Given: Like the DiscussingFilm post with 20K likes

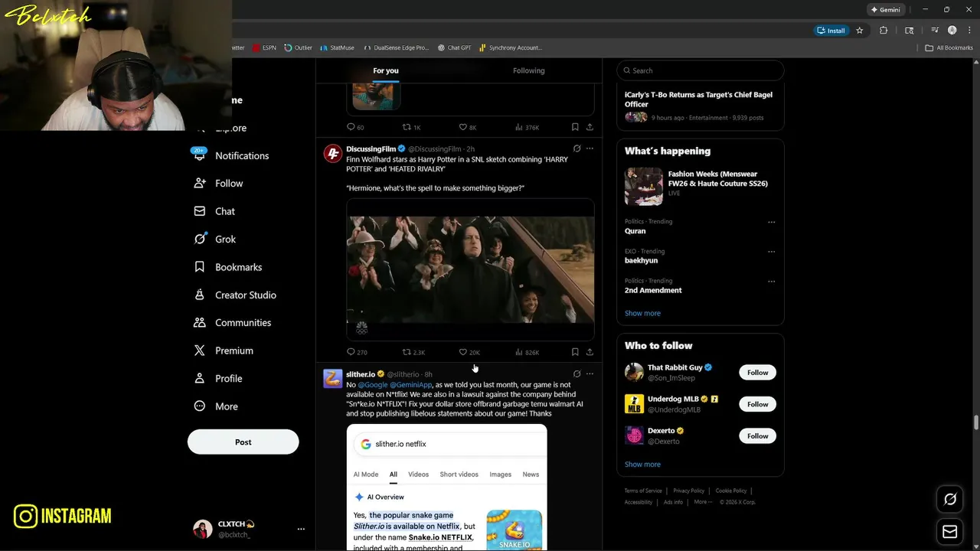Looking at the screenshot, I should (x=462, y=352).
